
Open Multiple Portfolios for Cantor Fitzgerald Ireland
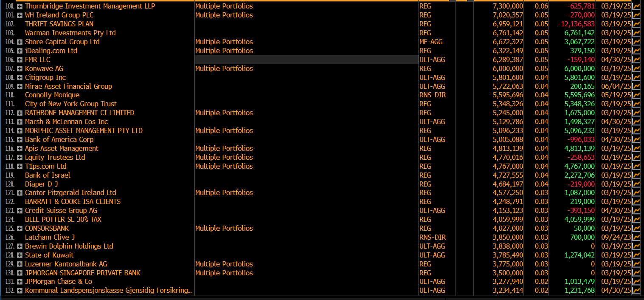click(224, 192)
